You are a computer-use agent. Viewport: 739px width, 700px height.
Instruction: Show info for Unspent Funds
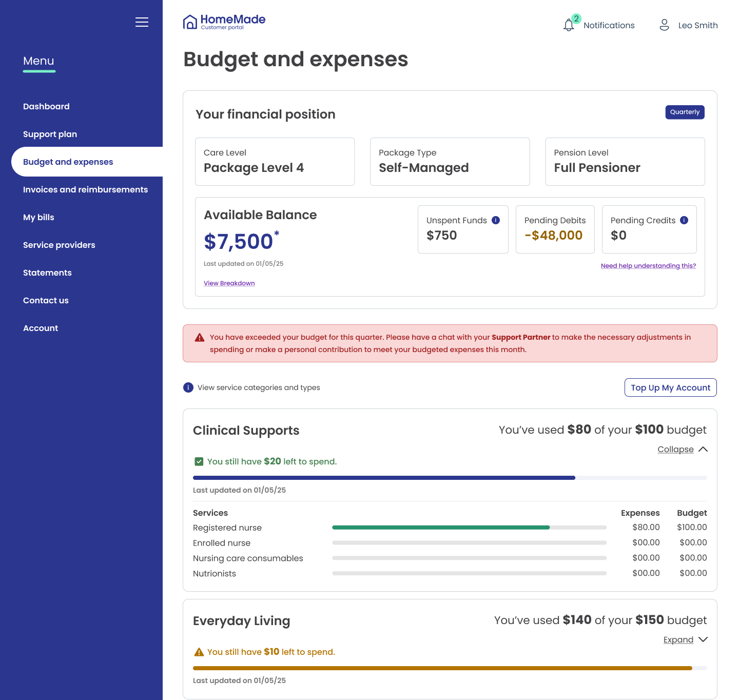click(496, 220)
